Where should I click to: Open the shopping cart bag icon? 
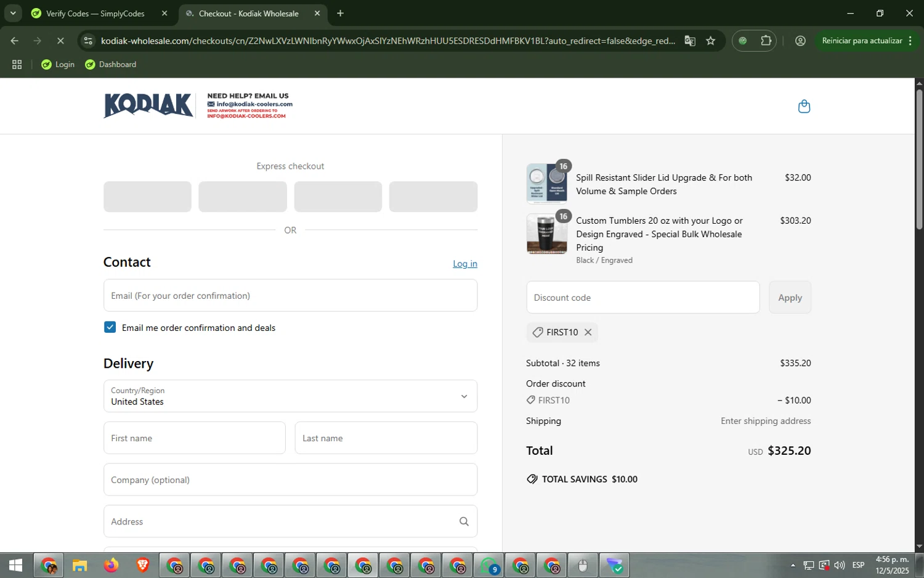point(804,107)
